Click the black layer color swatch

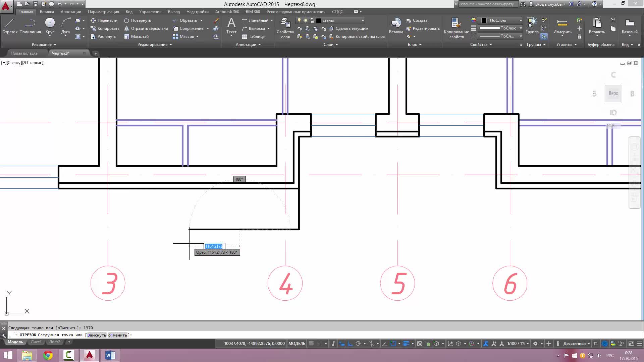[x=319, y=20]
